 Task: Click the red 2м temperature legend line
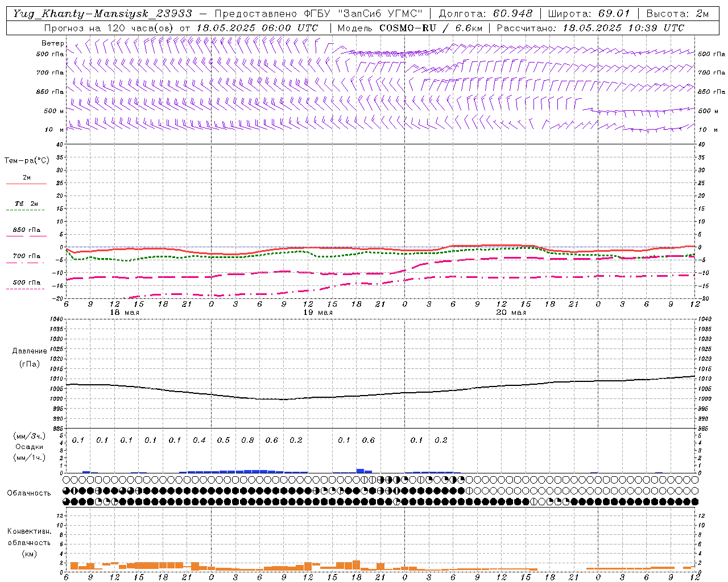[27, 184]
